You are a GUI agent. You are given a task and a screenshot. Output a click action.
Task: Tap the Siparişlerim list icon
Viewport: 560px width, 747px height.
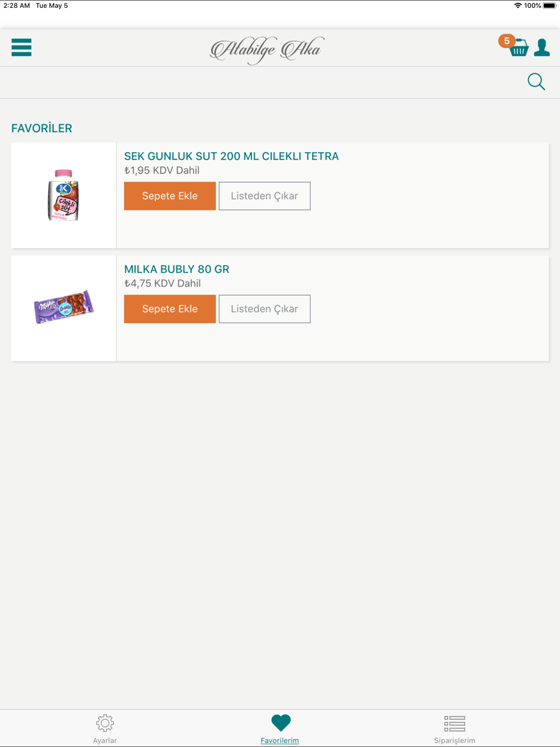[454, 723]
